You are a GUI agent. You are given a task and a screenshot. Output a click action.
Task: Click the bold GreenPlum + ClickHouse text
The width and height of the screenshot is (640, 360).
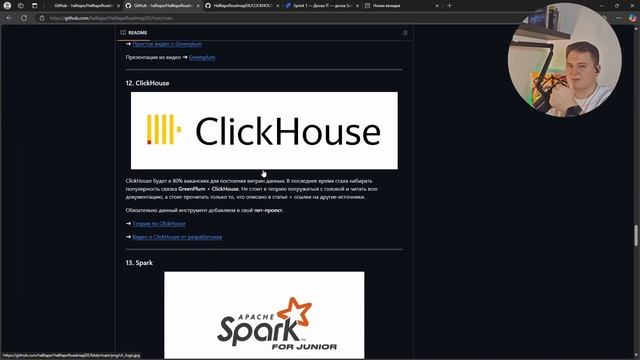209,189
